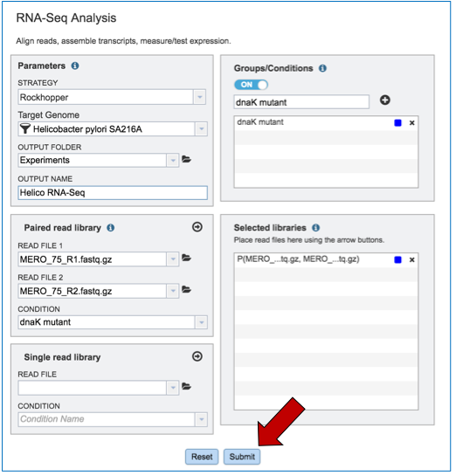The width and height of the screenshot is (456, 476).
Task: Remove the selected paired library entry
Action: pyautogui.click(x=412, y=260)
